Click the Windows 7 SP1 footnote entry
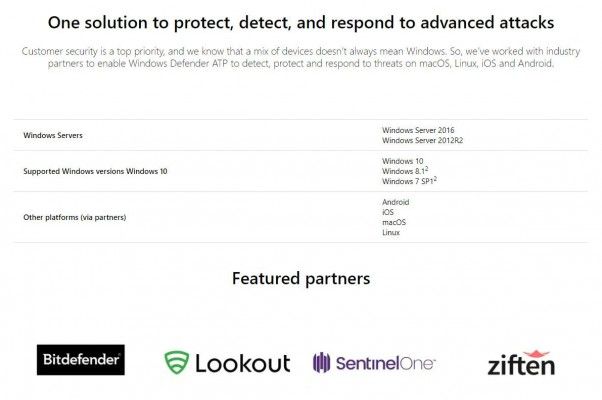602x400 pixels. 410,181
